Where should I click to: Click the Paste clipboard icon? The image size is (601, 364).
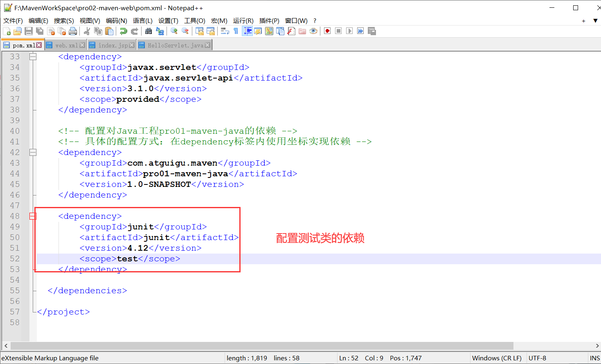coord(109,31)
